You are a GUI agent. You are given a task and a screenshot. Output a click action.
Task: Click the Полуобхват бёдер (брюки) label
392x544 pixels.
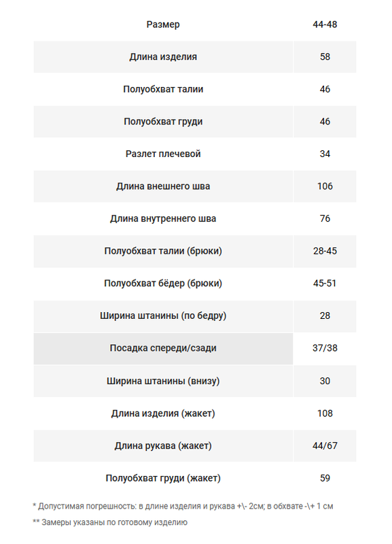tap(163, 284)
